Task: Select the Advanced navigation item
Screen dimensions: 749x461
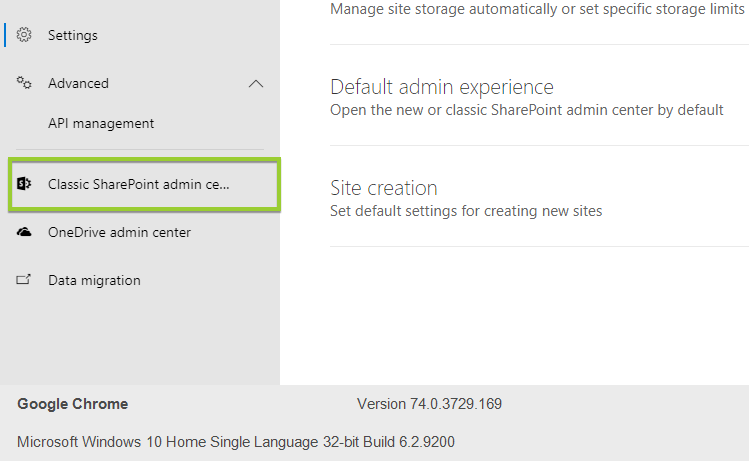Action: (x=78, y=83)
